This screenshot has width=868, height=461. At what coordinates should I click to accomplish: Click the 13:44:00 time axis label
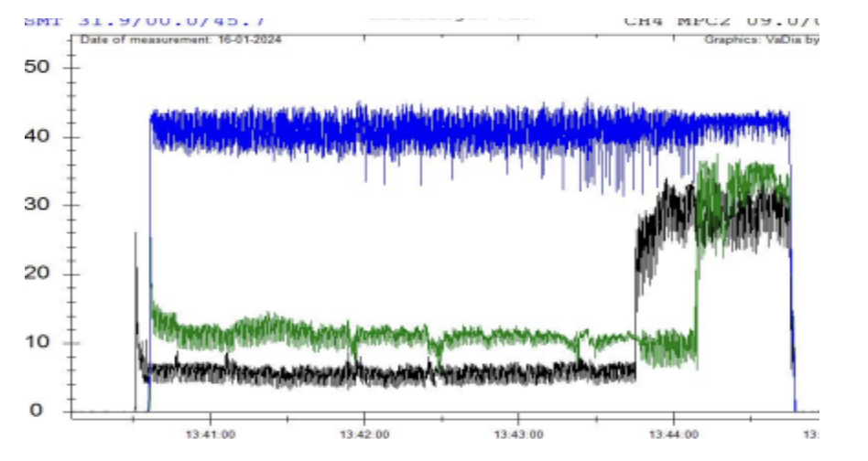point(673,434)
